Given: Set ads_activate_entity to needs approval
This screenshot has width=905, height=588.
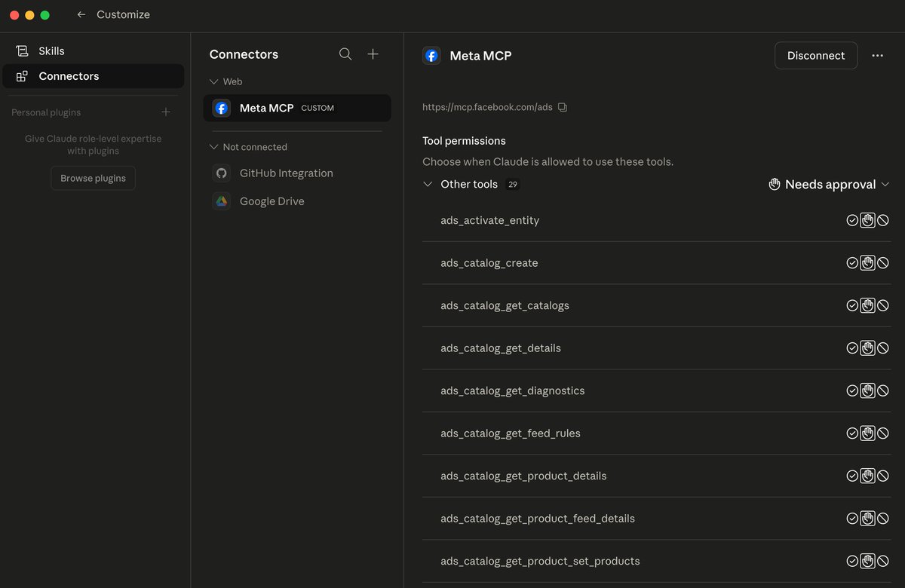Looking at the screenshot, I should [868, 221].
